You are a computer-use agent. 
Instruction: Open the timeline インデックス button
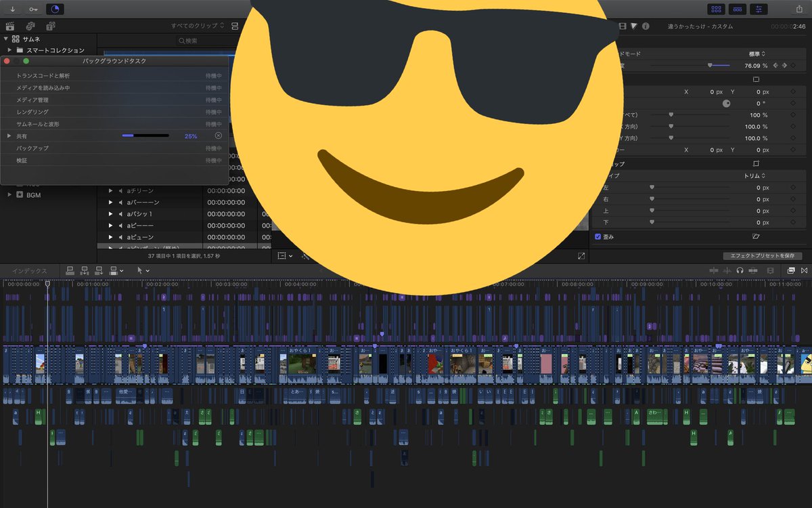[29, 271]
